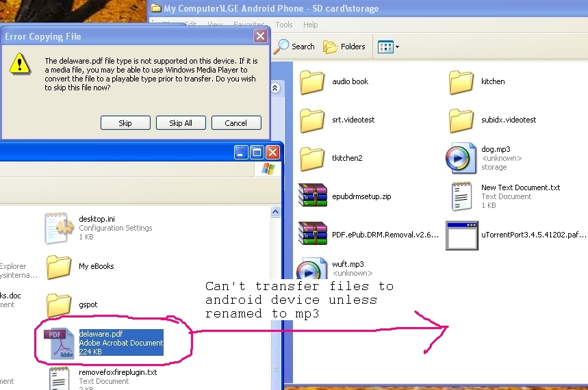Click the kitchen folder name
The width and height of the screenshot is (588, 390).
(x=493, y=81)
